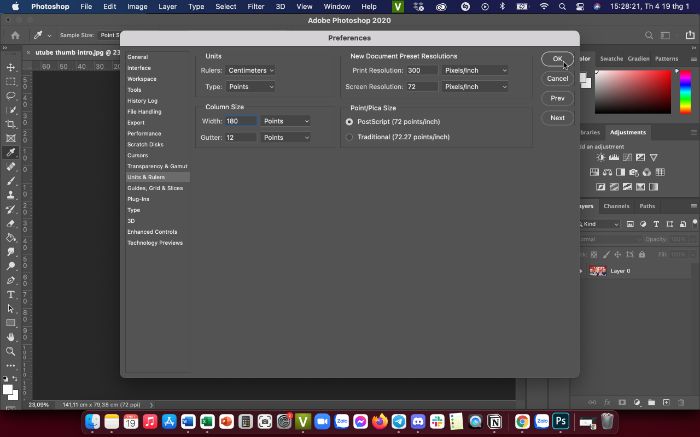This screenshot has height=437, width=700.
Task: Click the Print Resolution value field
Action: click(x=421, y=71)
